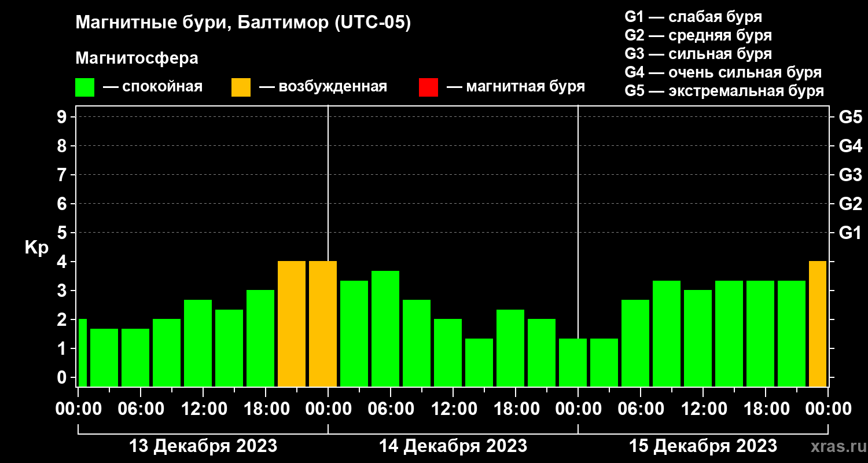Click the 'Магнитосфера' legend heading
Screen dimensions: 868x463
point(137,58)
